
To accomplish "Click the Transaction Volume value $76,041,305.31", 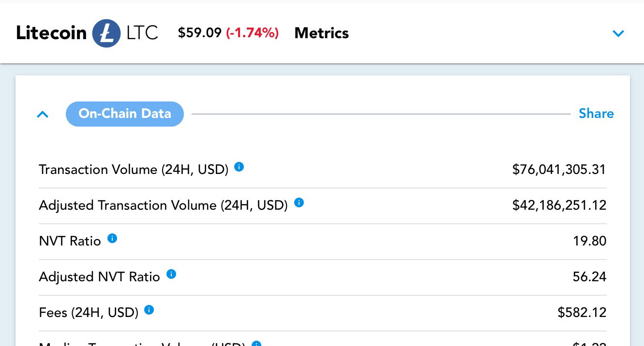I will click(559, 170).
